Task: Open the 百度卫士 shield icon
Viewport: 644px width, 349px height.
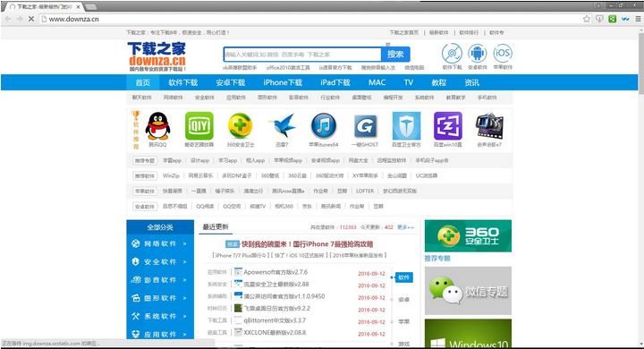Action: (406, 126)
